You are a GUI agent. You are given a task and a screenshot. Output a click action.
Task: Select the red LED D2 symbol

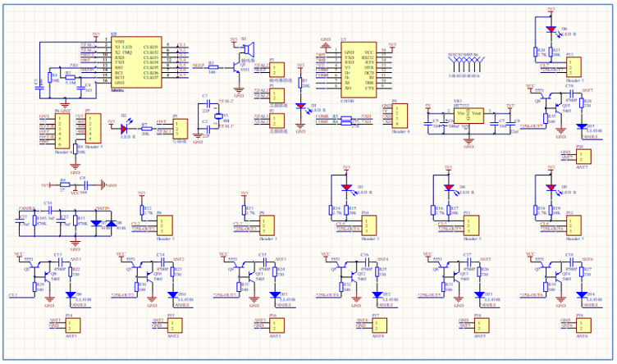click(126, 128)
